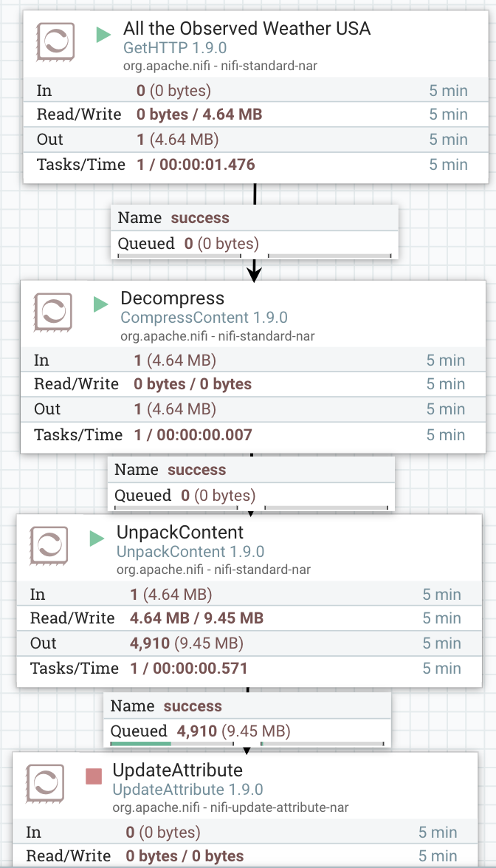496x868 pixels.
Task: Click queue size bar of 4,910 connection
Action: [x=323, y=743]
